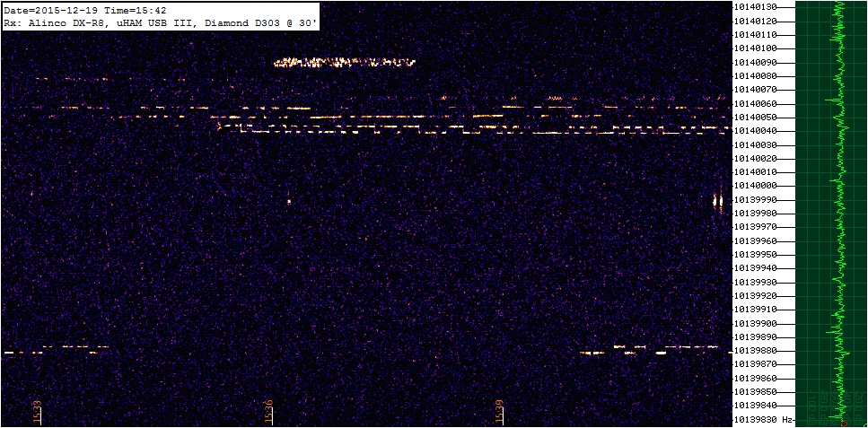Screen dimensions: 868x428
Task: Select the 10140040 frequency scale value
Action: coord(757,131)
